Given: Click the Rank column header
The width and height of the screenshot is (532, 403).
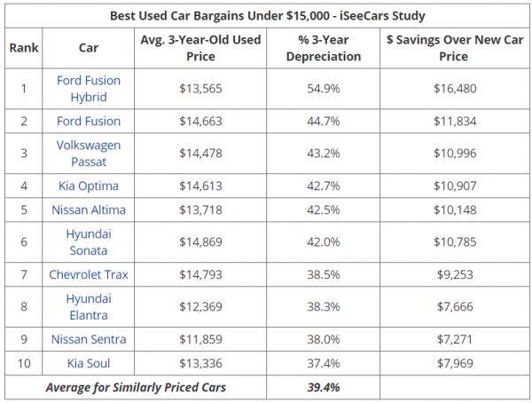Looking at the screenshot, I should (x=24, y=47).
